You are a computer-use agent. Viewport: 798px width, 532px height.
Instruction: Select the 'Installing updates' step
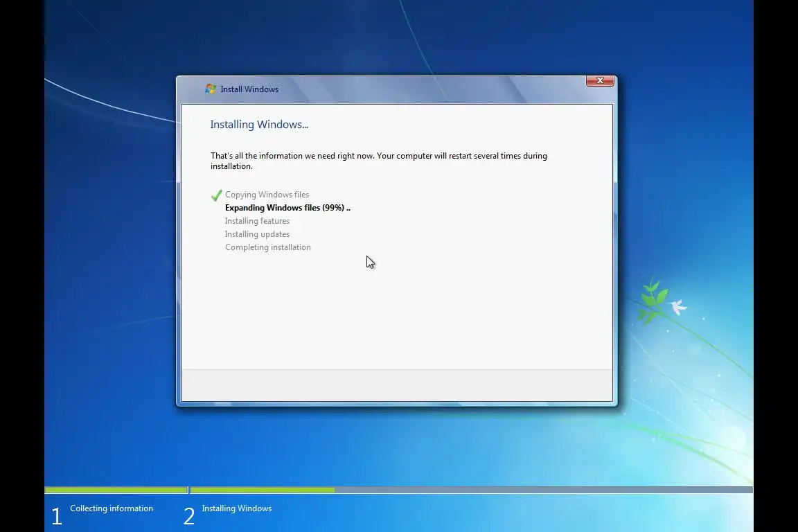257,234
